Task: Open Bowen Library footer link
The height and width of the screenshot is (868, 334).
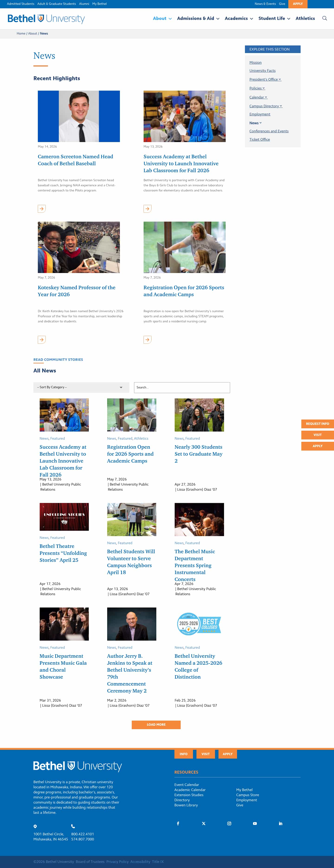Action: (x=186, y=805)
